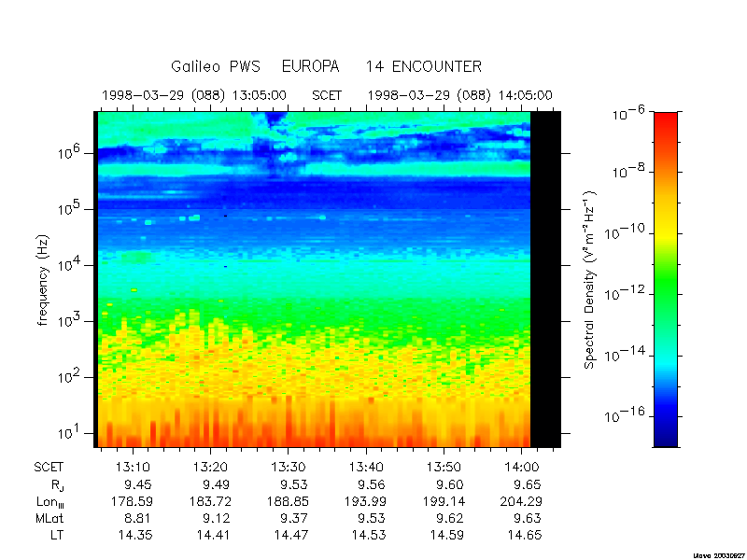The width and height of the screenshot is (747, 560).
Task: Click the small credit stamp in the bottom corner
Action: click(x=719, y=555)
